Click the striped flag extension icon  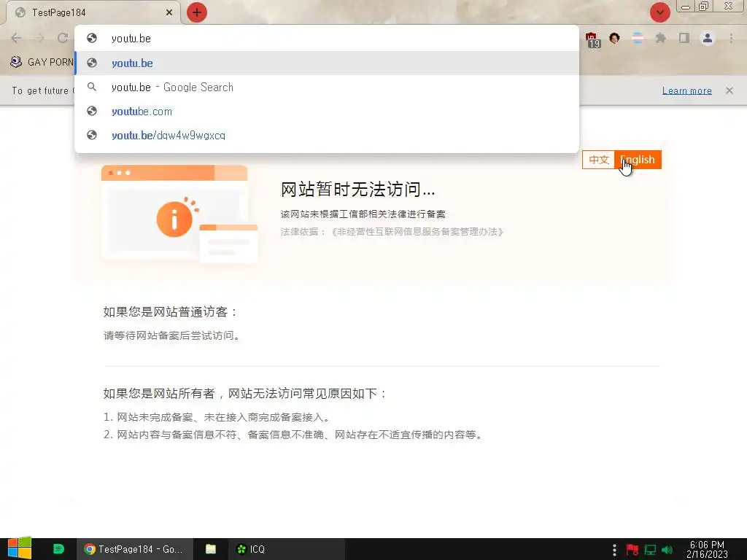tap(638, 38)
